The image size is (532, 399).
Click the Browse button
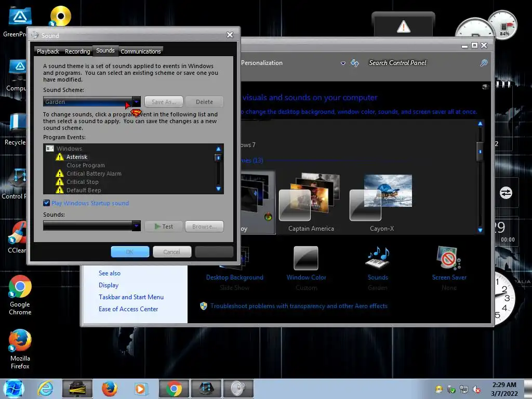click(204, 227)
